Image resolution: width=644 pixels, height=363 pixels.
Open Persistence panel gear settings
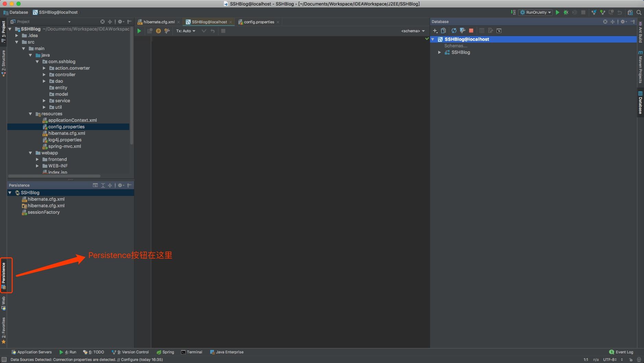pos(121,185)
